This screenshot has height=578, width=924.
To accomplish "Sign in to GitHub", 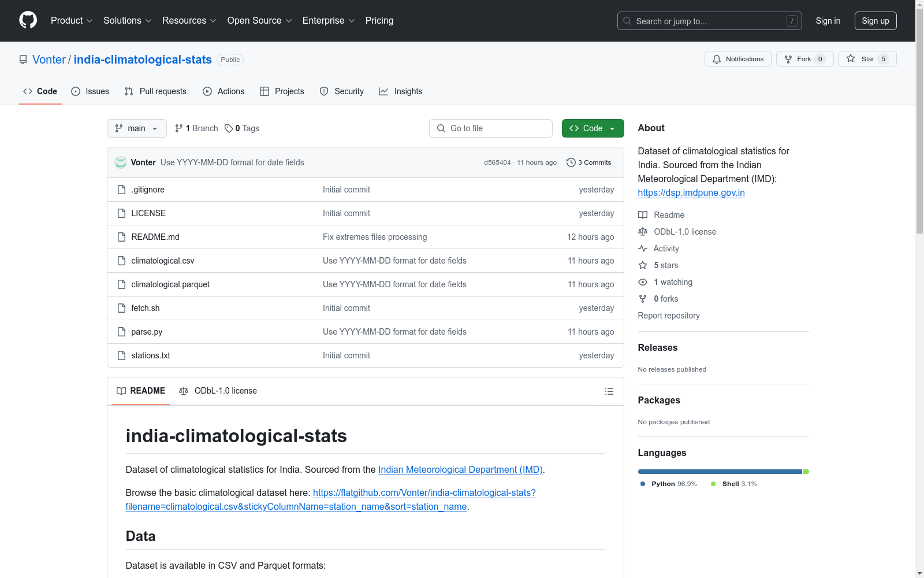I will point(828,21).
